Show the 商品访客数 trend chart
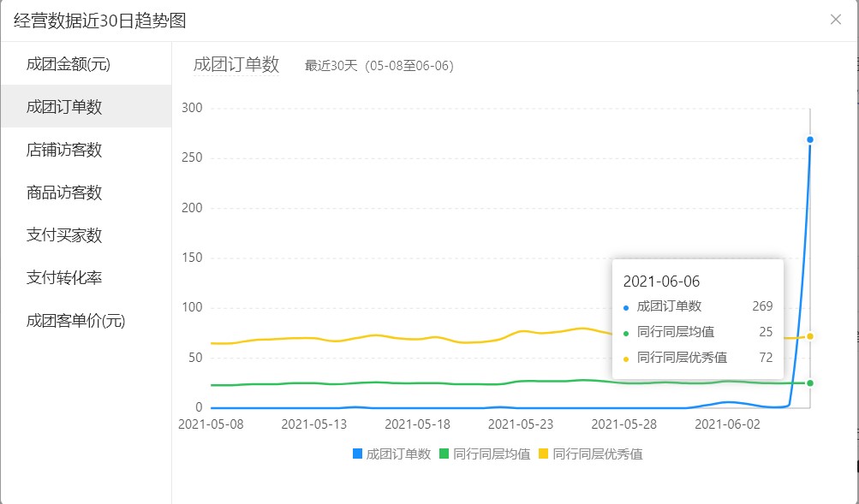The width and height of the screenshot is (859, 504). point(64,193)
